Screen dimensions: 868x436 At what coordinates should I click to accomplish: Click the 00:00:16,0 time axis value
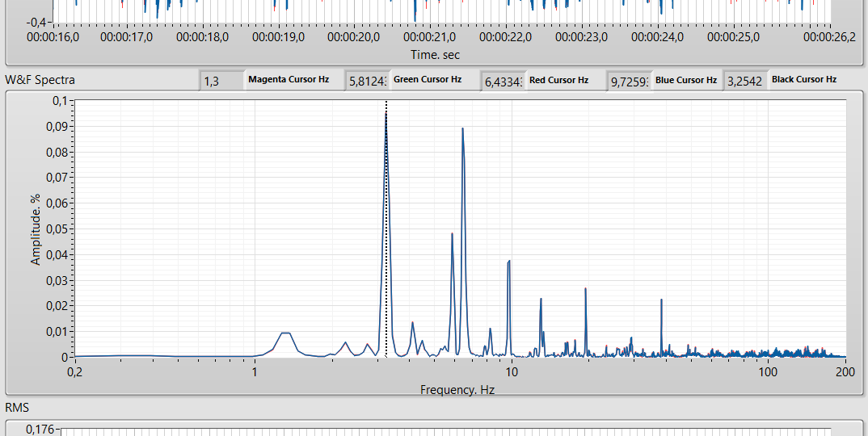[x=53, y=37]
